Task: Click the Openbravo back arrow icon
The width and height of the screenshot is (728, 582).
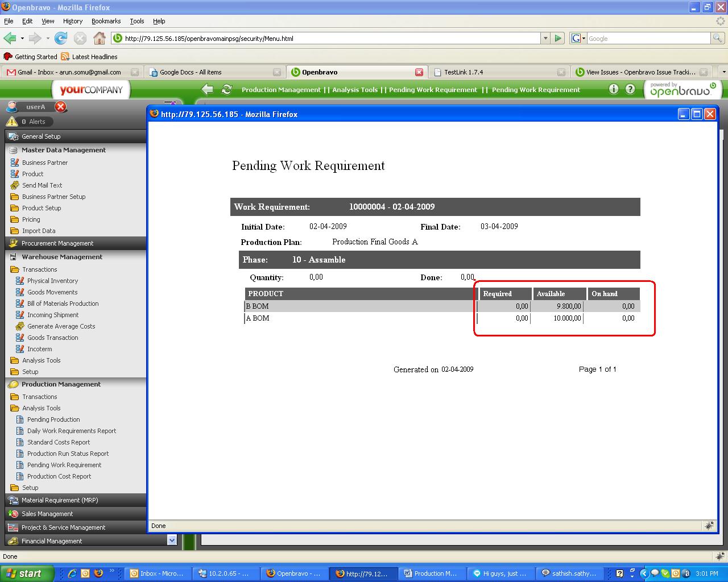Action: 208,89
